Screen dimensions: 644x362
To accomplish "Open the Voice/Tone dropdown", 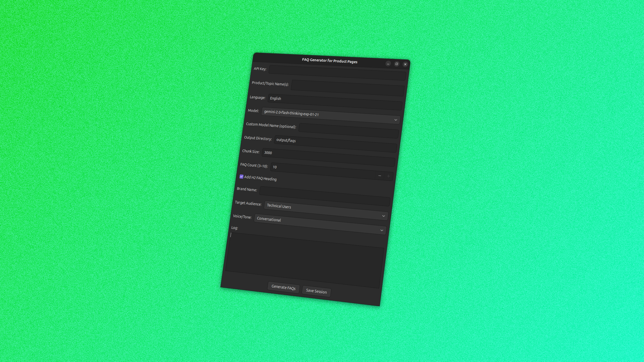I will click(x=383, y=216).
